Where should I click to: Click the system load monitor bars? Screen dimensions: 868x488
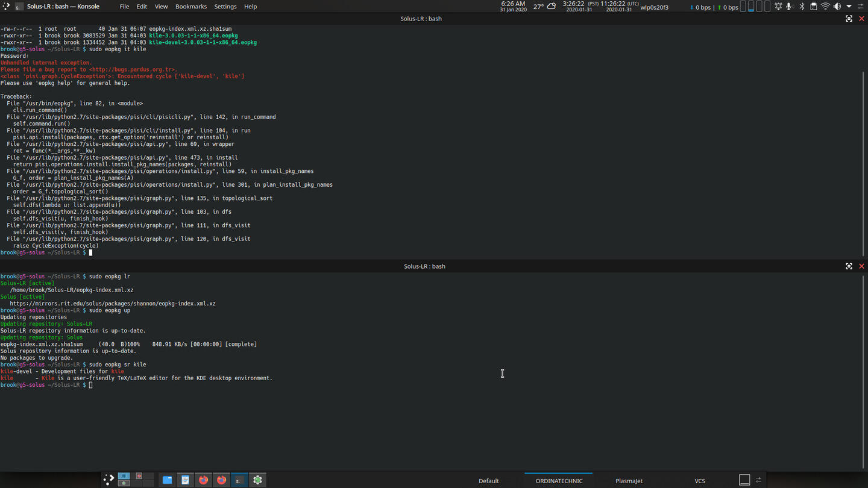[755, 7]
